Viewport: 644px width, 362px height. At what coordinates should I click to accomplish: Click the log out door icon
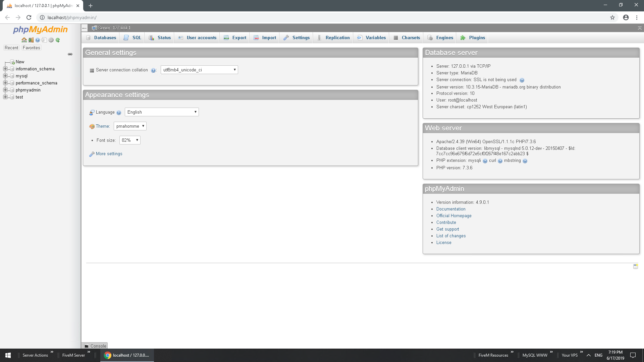[x=31, y=40]
